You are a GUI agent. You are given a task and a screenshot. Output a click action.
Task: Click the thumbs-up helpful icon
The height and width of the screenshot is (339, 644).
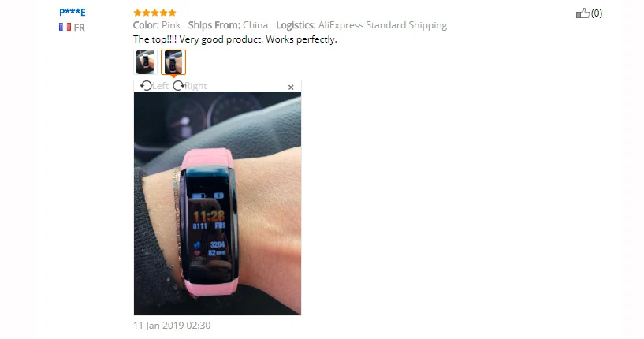(583, 13)
